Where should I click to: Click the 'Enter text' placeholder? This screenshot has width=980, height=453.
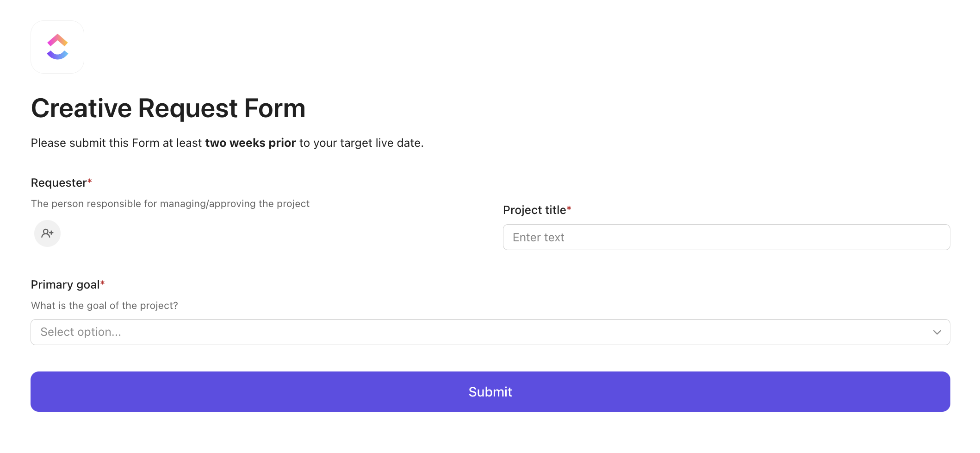pyautogui.click(x=539, y=238)
